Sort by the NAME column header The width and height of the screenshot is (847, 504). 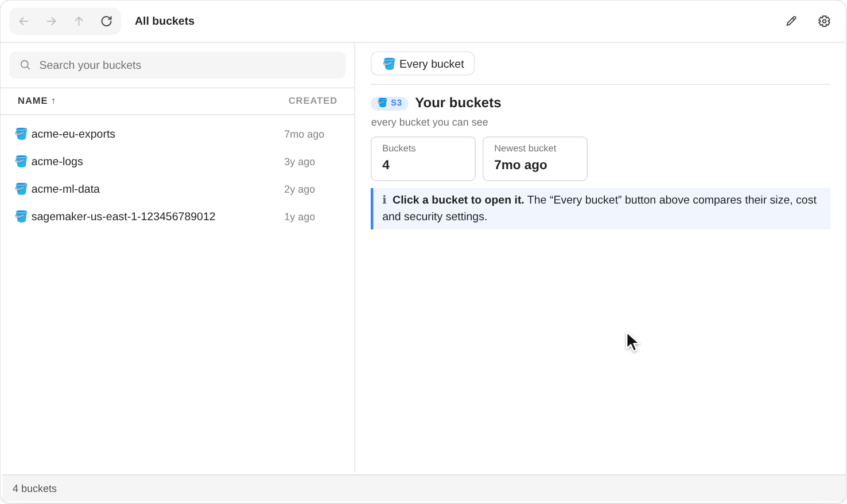37,100
